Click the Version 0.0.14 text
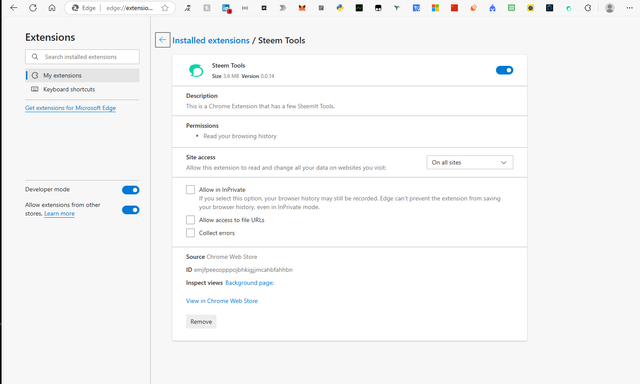Screen dimensions: 640x384 coord(258,76)
